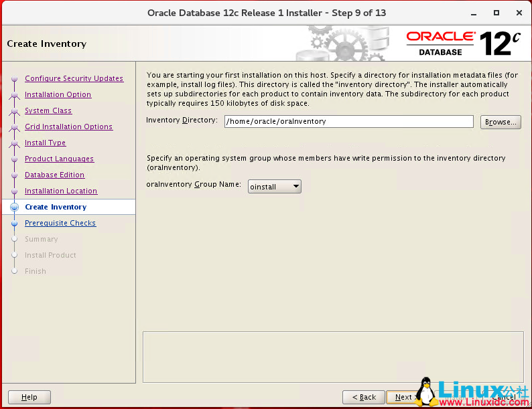Open the Install Type step
The height and width of the screenshot is (409, 532).
tap(45, 143)
